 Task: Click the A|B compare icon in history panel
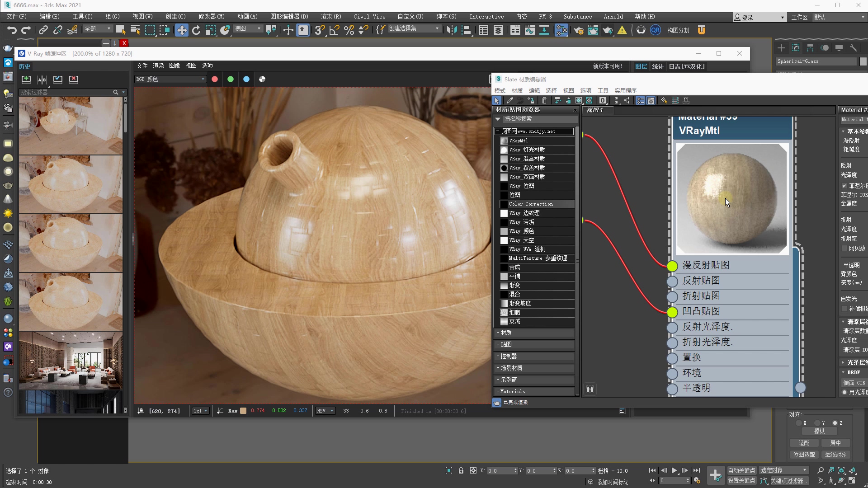click(x=42, y=80)
